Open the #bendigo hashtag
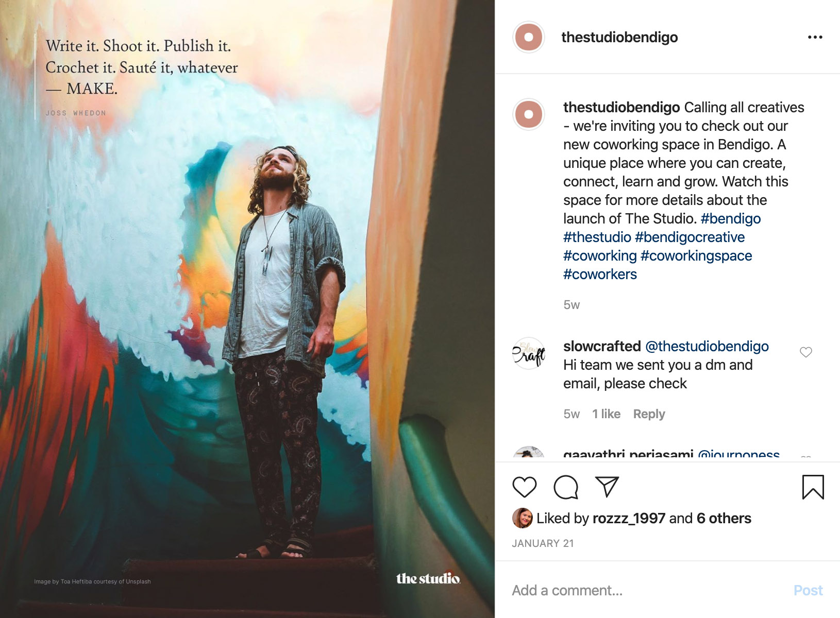Screen dimensions: 840x618 click(730, 218)
